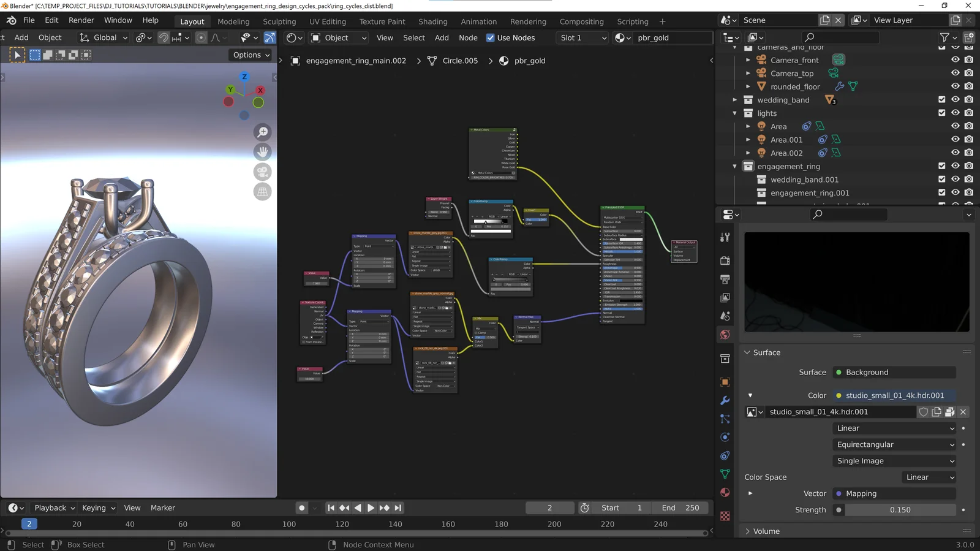Click the End 250 frame field
This screenshot has height=551, width=980.
[680, 508]
